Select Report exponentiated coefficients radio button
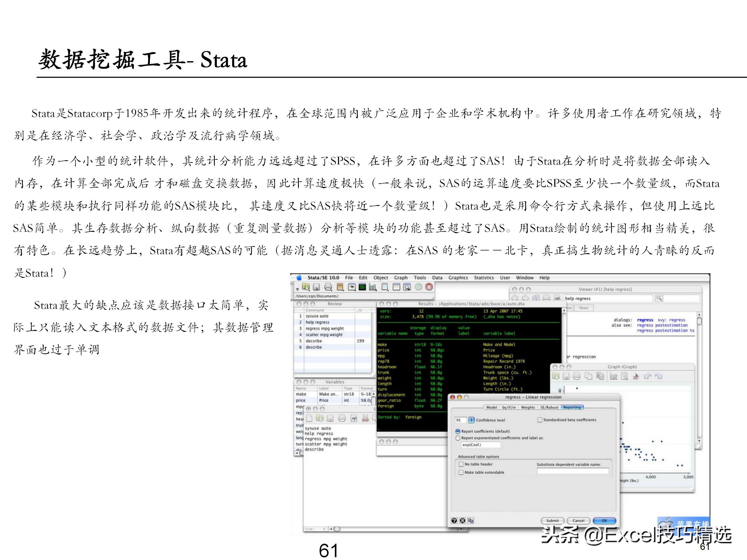Viewport: 747px width, 560px height. 458,438
